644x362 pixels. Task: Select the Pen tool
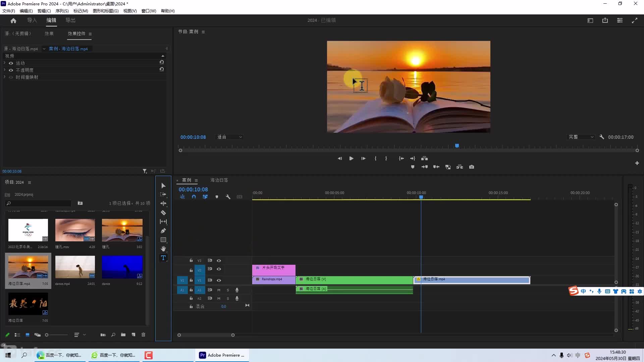(x=163, y=231)
